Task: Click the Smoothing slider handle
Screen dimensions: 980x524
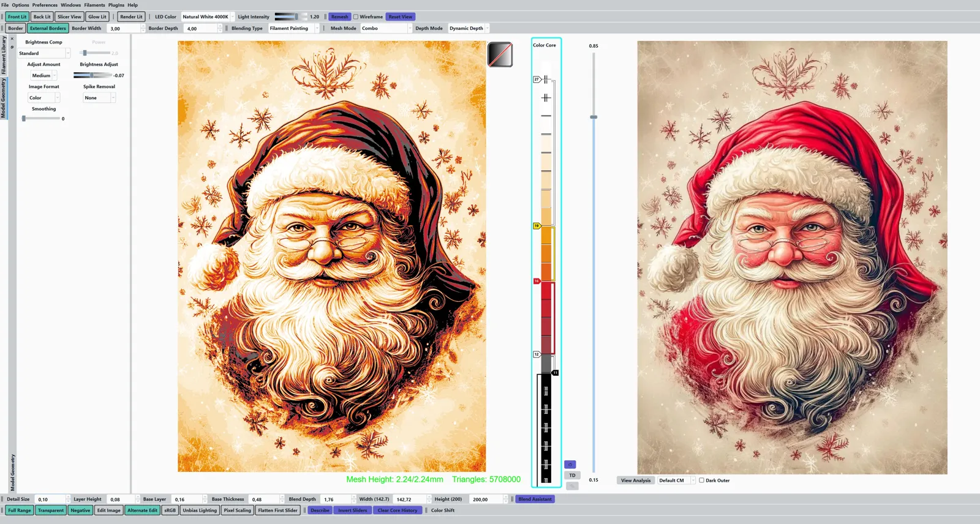Action: click(x=24, y=119)
